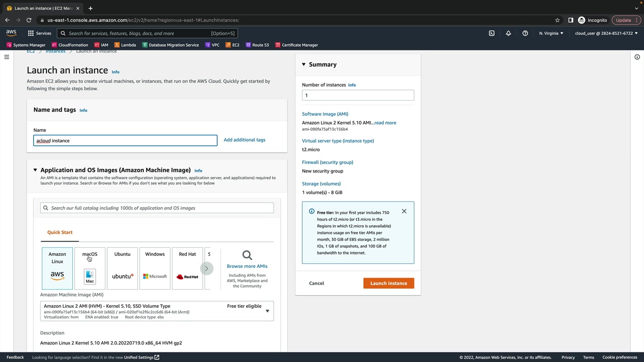This screenshot has width=644, height=362.
Task: Open the help question mark menu
Action: pyautogui.click(x=525, y=33)
